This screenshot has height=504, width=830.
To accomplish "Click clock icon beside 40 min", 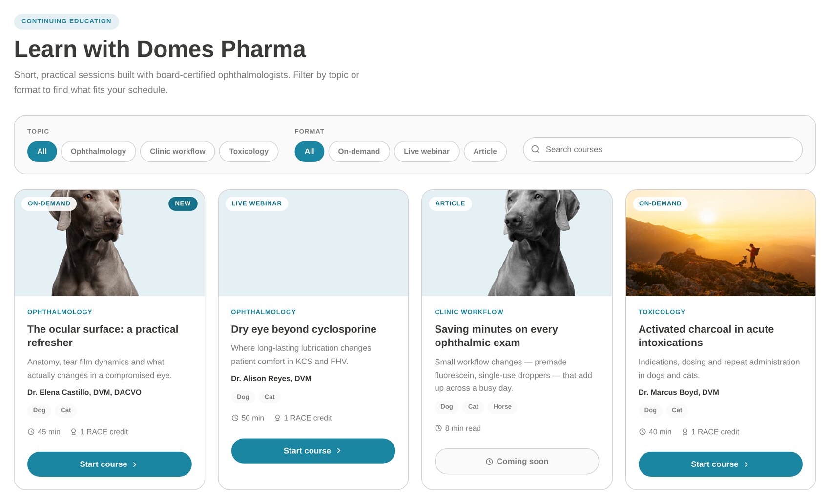I will [643, 432].
